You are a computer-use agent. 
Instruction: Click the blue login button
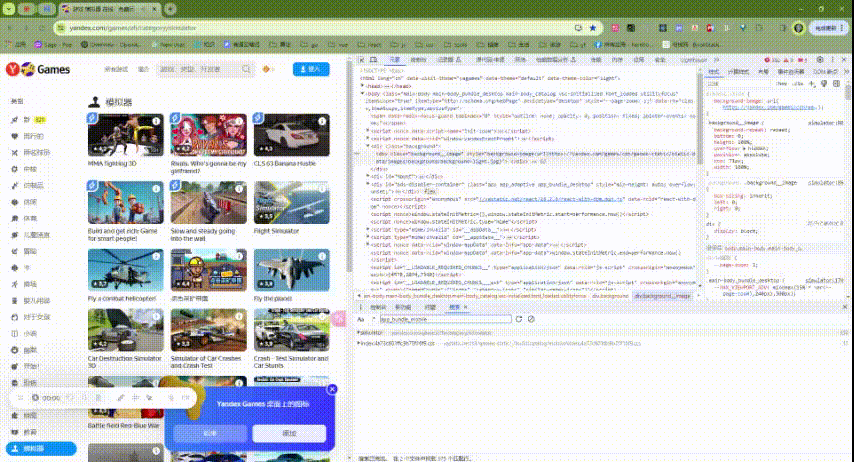click(311, 69)
